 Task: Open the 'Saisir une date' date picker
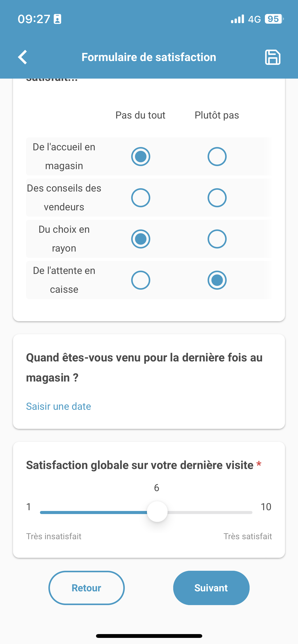click(x=59, y=406)
